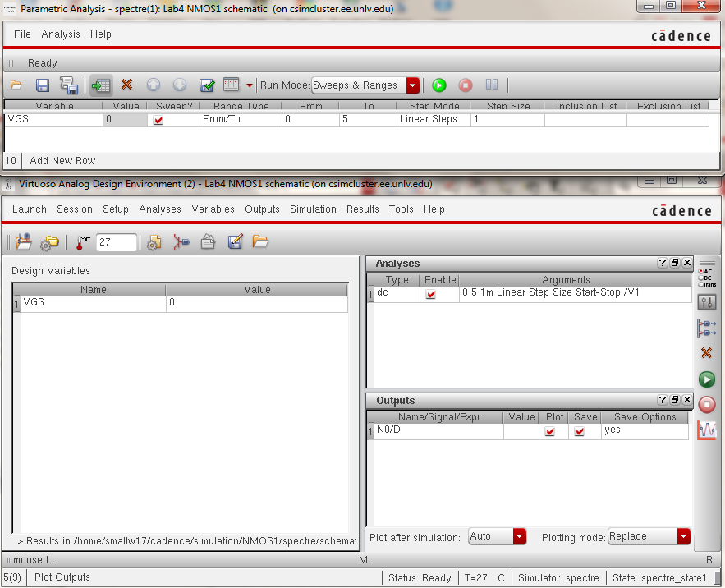725x588 pixels.
Task: Select the DC radio button
Action: pos(701,278)
